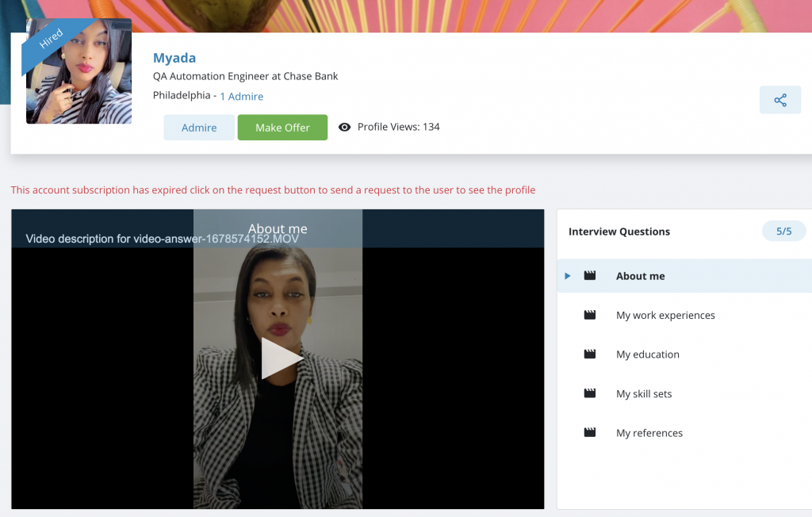Click the share icon button
The width and height of the screenshot is (812, 517).
coord(780,100)
